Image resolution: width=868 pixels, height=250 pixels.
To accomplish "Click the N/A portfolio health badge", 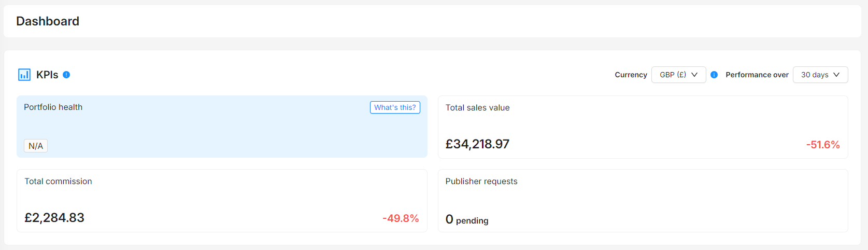I will (x=36, y=146).
